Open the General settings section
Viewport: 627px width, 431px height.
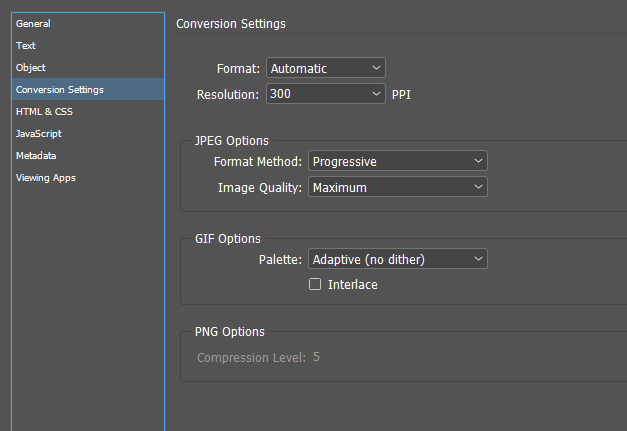coord(33,23)
